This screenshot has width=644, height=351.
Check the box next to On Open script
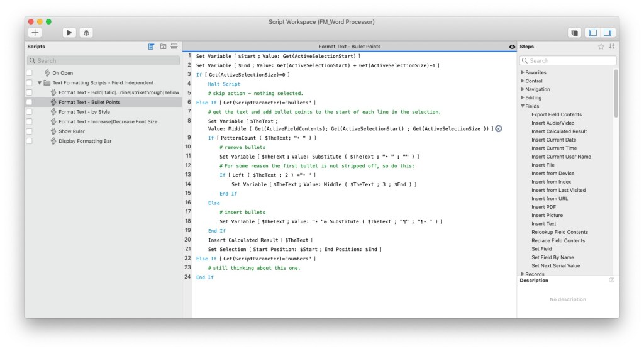tap(29, 73)
